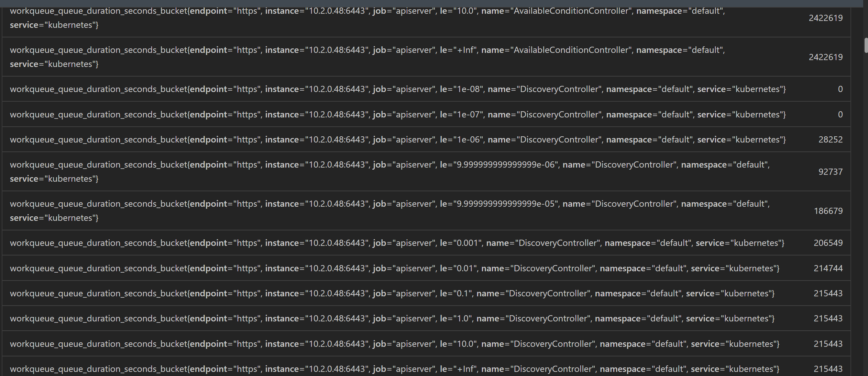Select DiscoveryController row with le="1e-06"
Image resolution: width=868 pixels, height=376 pixels.
(x=426, y=139)
